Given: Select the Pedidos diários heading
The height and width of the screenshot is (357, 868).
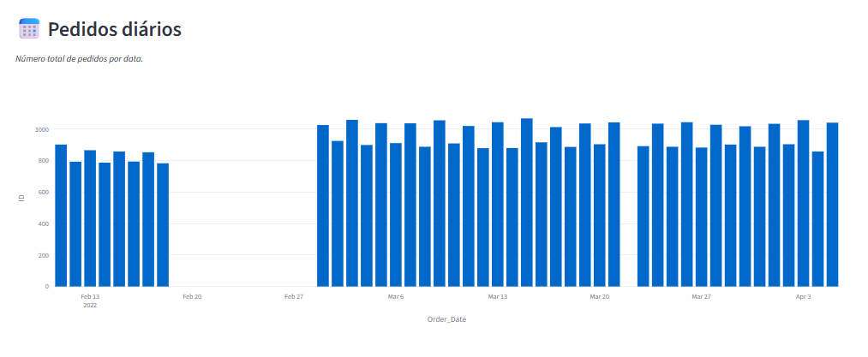Looking at the screenshot, I should (x=115, y=29).
